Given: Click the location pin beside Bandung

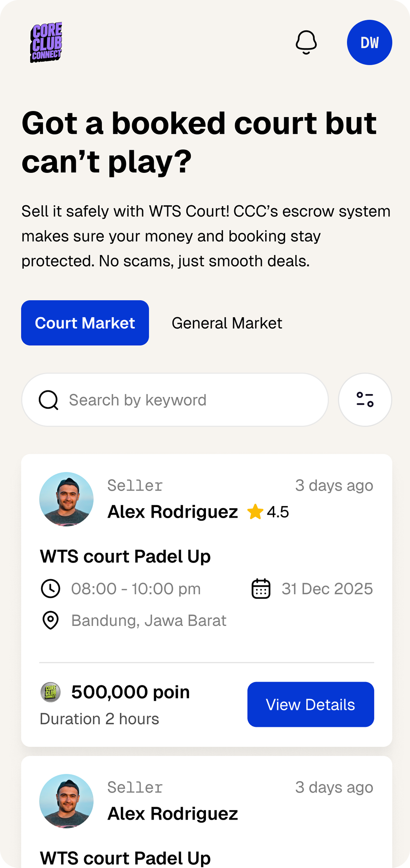Looking at the screenshot, I should point(50,620).
